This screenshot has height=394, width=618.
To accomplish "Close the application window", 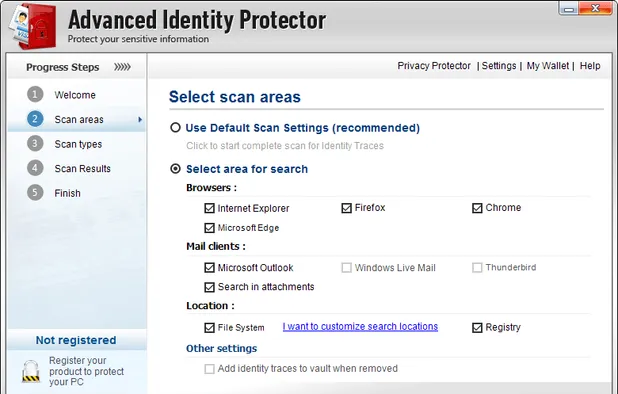I will point(596,9).
